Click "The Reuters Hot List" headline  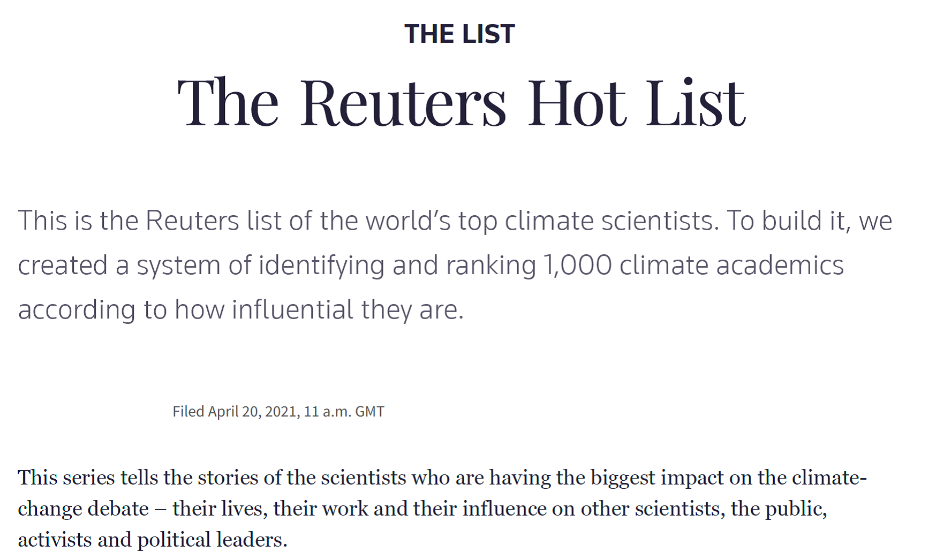coord(461,103)
